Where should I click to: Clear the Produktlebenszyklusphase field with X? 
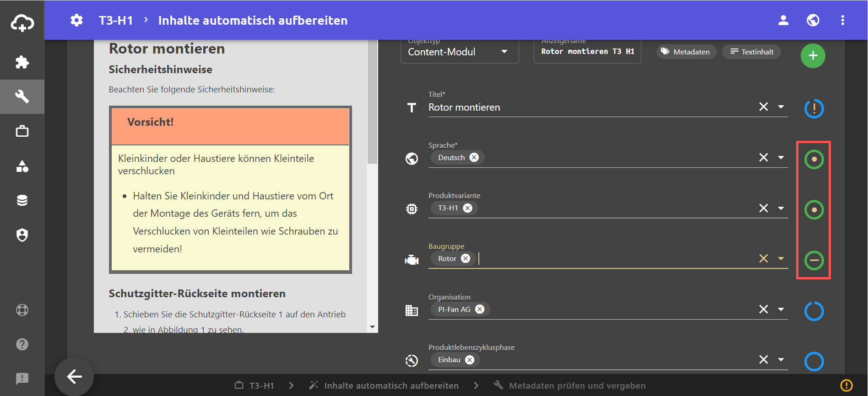click(x=764, y=359)
